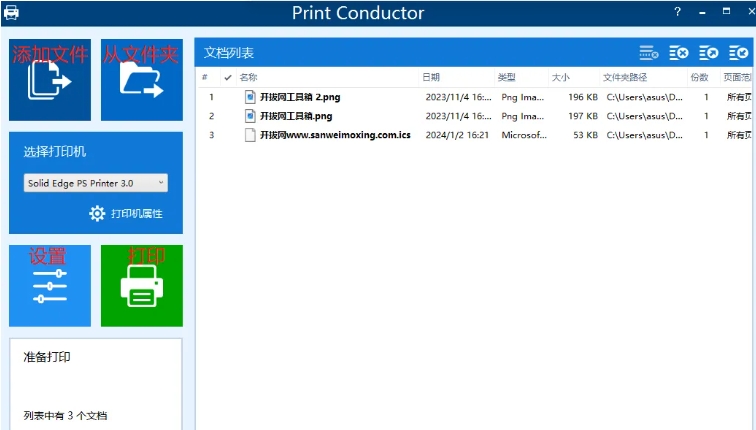Click row number 1 in document list

click(x=211, y=97)
